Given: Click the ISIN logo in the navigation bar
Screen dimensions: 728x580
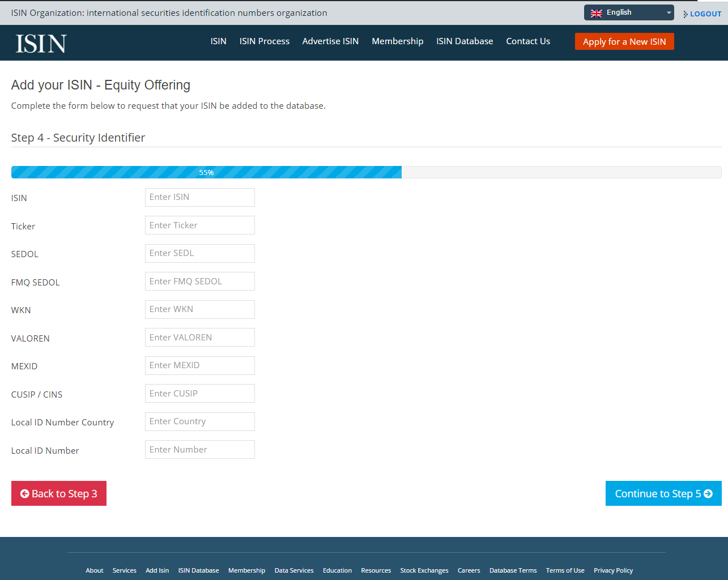Looking at the screenshot, I should [x=40, y=42].
